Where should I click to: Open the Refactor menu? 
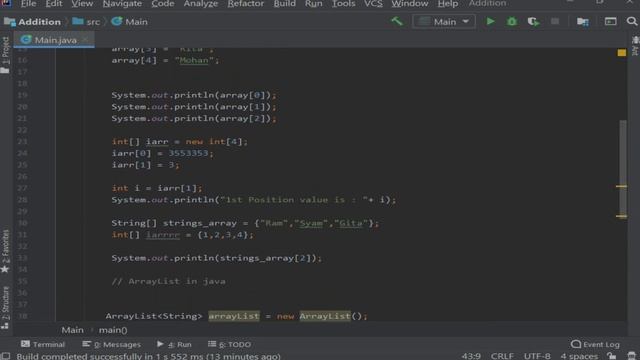[x=245, y=4]
